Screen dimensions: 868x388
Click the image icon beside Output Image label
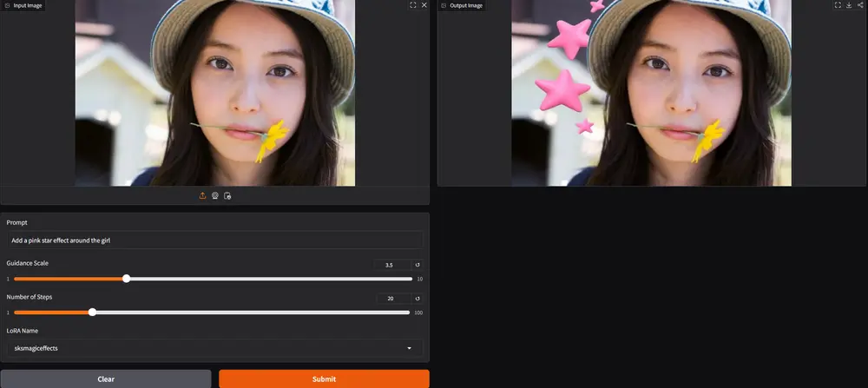pyautogui.click(x=444, y=5)
